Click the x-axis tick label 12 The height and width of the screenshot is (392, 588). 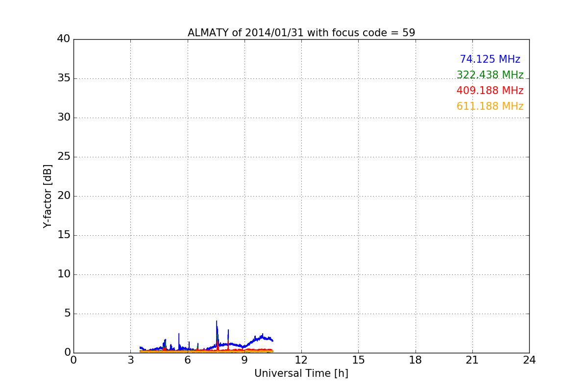(301, 360)
